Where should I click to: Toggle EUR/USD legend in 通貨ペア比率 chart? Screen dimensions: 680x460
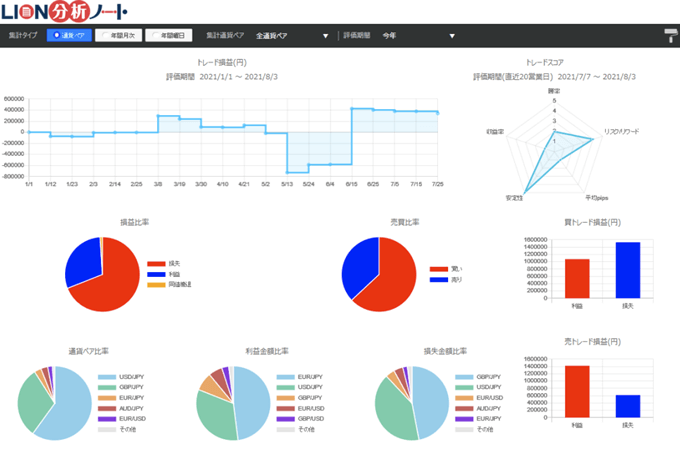[122, 419]
